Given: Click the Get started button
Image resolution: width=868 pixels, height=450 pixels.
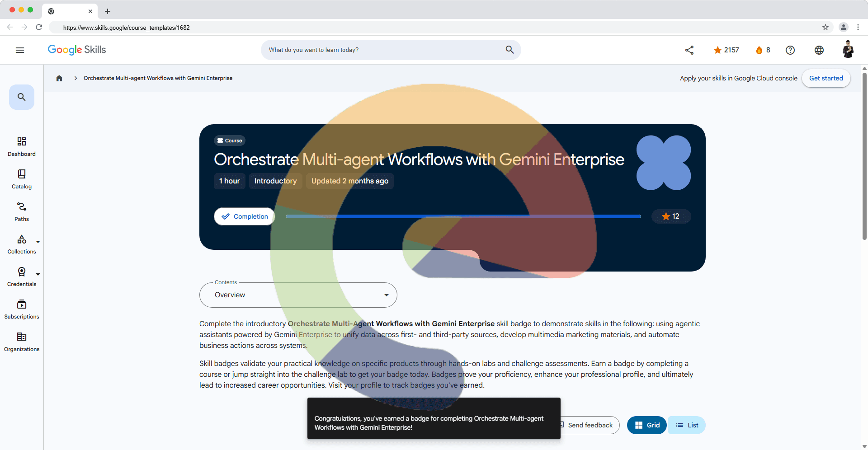Looking at the screenshot, I should click(x=826, y=78).
